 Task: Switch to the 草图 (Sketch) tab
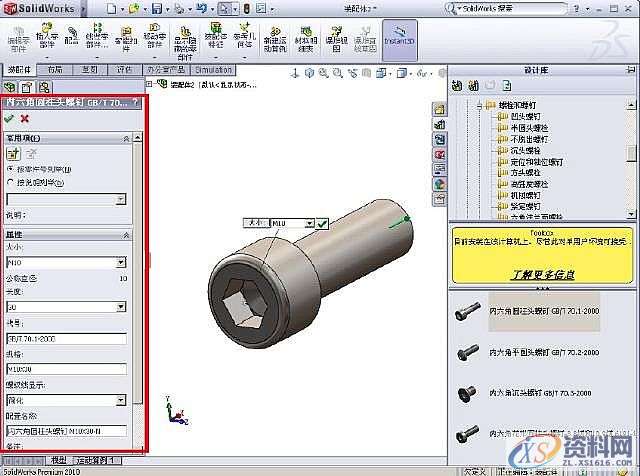pos(89,70)
